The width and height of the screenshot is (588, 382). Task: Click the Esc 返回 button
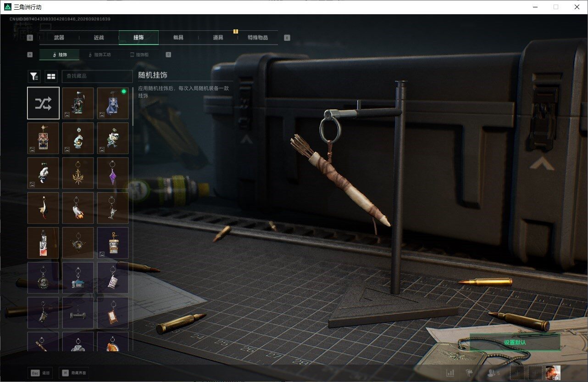coord(39,373)
